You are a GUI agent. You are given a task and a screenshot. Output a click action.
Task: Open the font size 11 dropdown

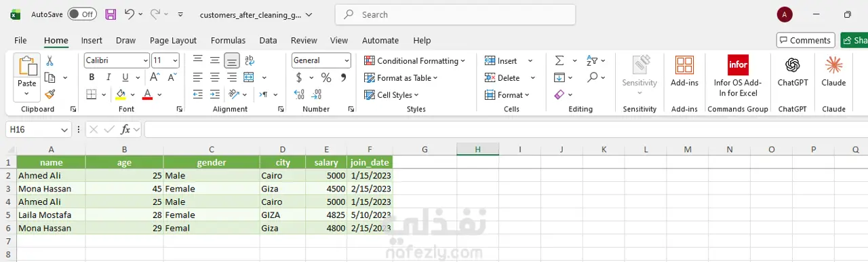click(176, 60)
